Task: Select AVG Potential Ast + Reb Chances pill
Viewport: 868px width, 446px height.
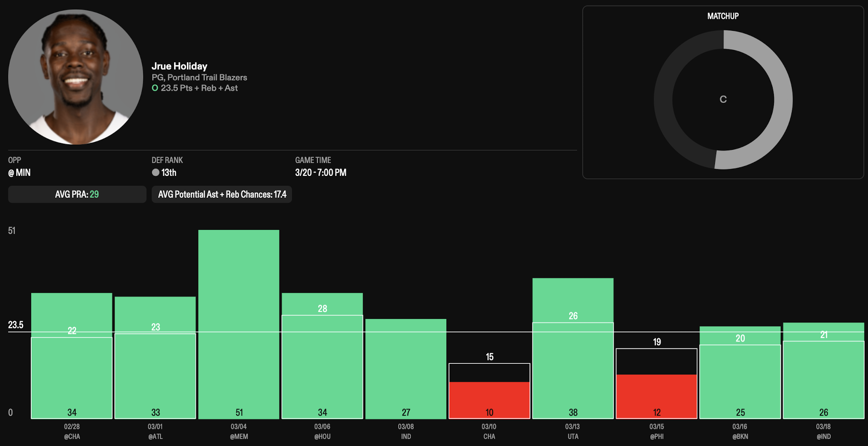Action: [221, 194]
